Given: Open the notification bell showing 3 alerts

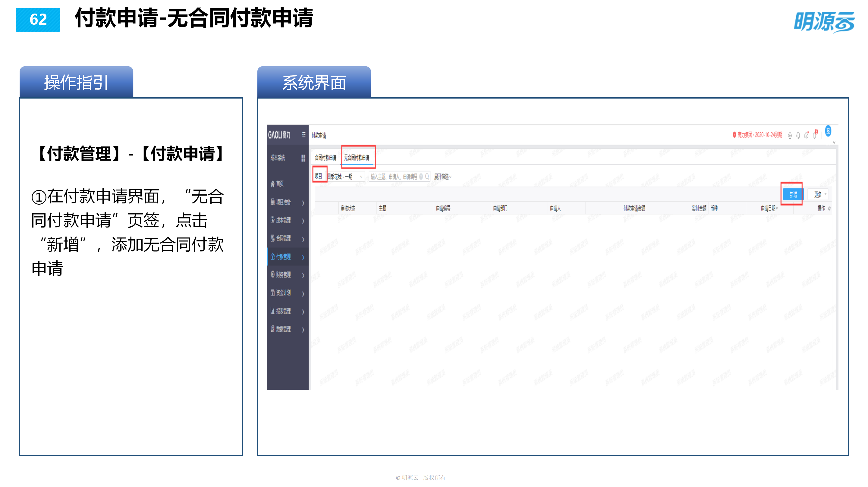Looking at the screenshot, I should [814, 136].
